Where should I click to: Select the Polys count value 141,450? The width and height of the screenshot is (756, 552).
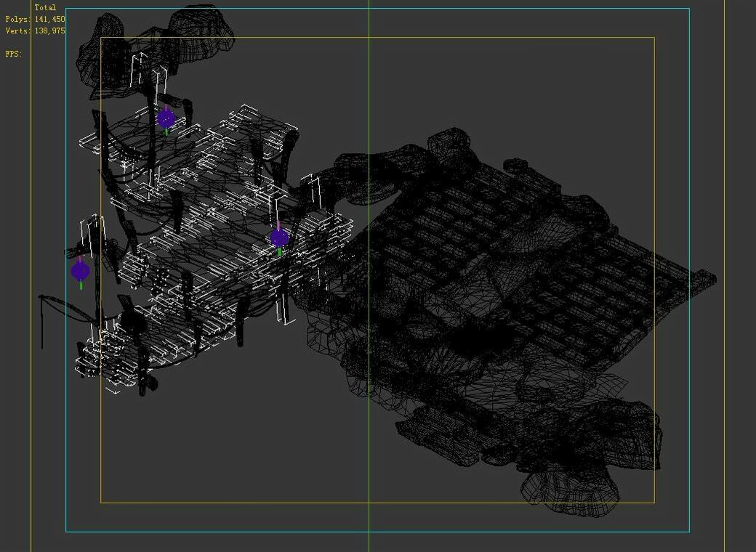click(49, 20)
